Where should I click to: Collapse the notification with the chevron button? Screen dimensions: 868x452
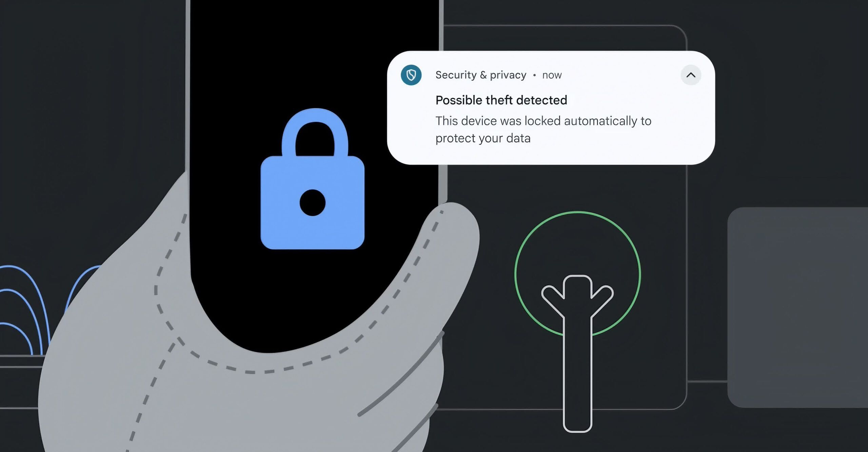click(x=691, y=75)
